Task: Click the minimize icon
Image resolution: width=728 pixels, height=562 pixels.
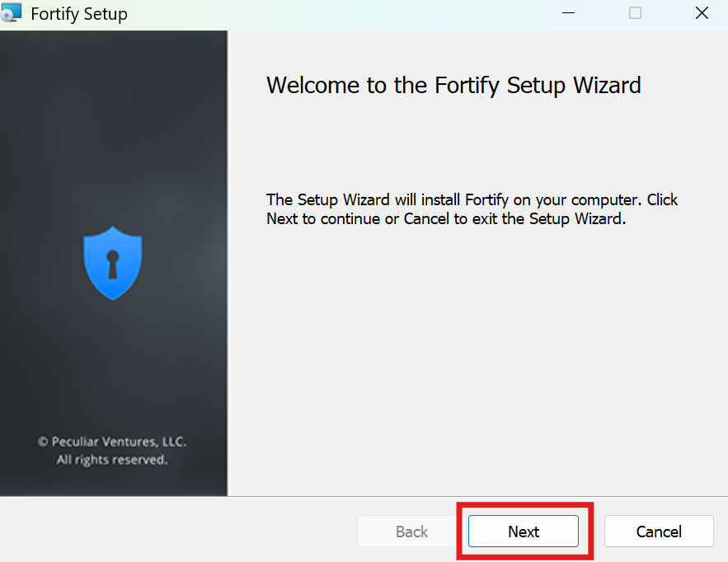Action: pyautogui.click(x=568, y=13)
